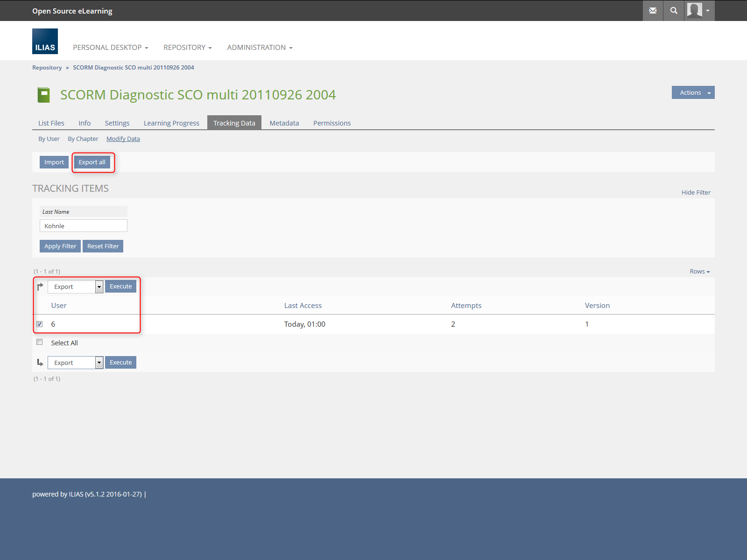747x560 pixels.
Task: Open the mail envelope icon
Action: point(653,11)
